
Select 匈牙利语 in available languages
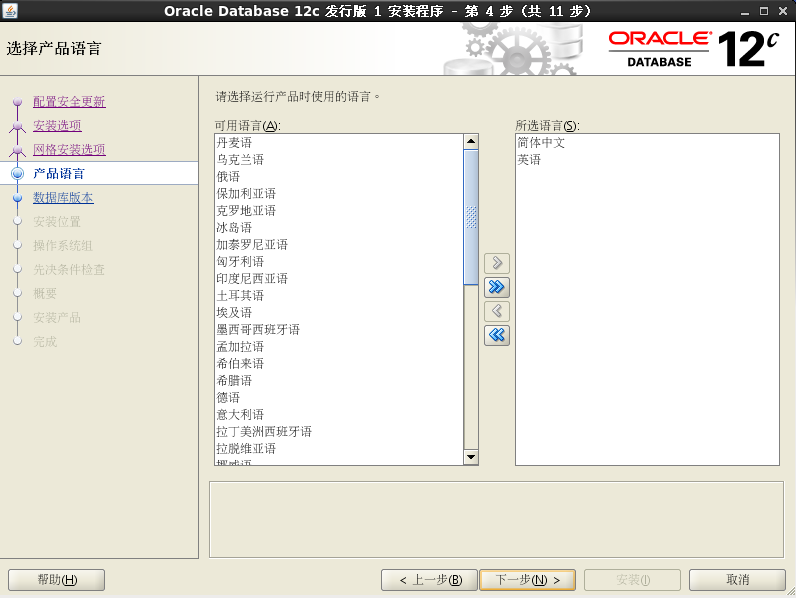tap(339, 262)
